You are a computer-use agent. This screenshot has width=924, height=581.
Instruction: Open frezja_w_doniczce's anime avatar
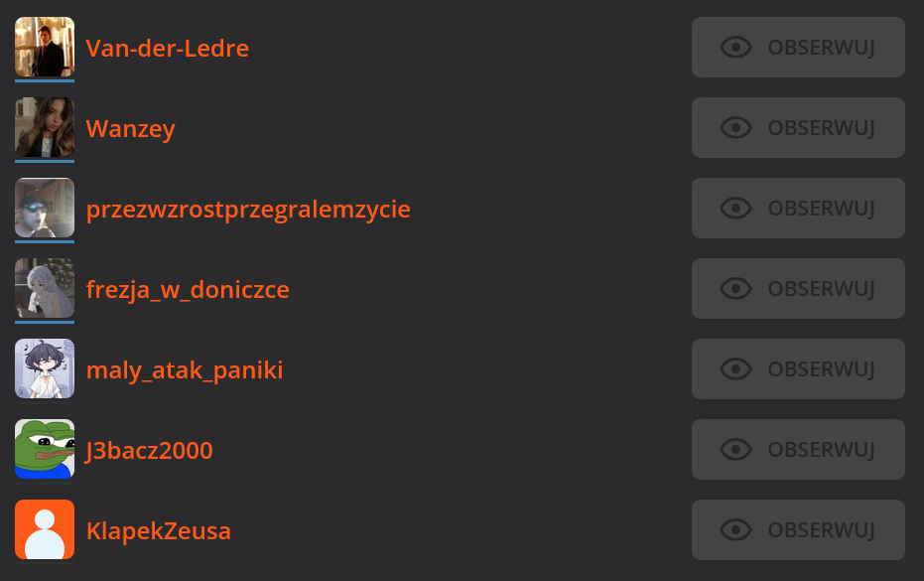[x=45, y=288]
